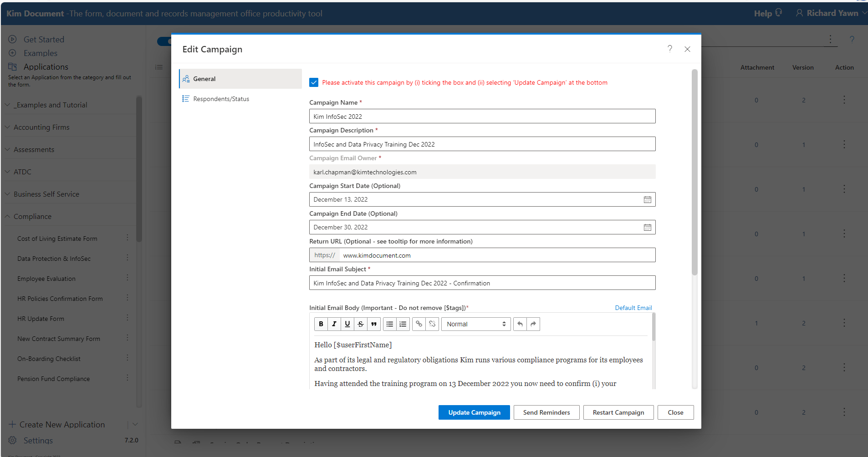The width and height of the screenshot is (868, 457).
Task: Open the Pension Fund Compliance application
Action: coord(53,379)
